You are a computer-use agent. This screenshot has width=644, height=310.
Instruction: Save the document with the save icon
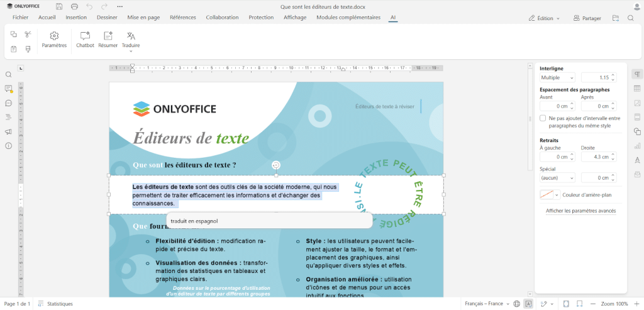pos(59,6)
